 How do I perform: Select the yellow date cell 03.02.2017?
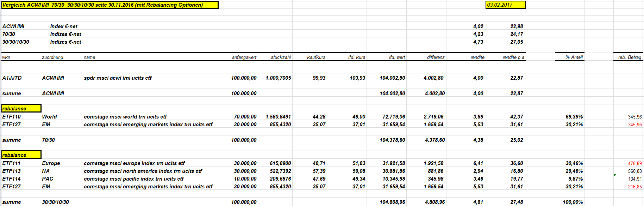click(506, 5)
